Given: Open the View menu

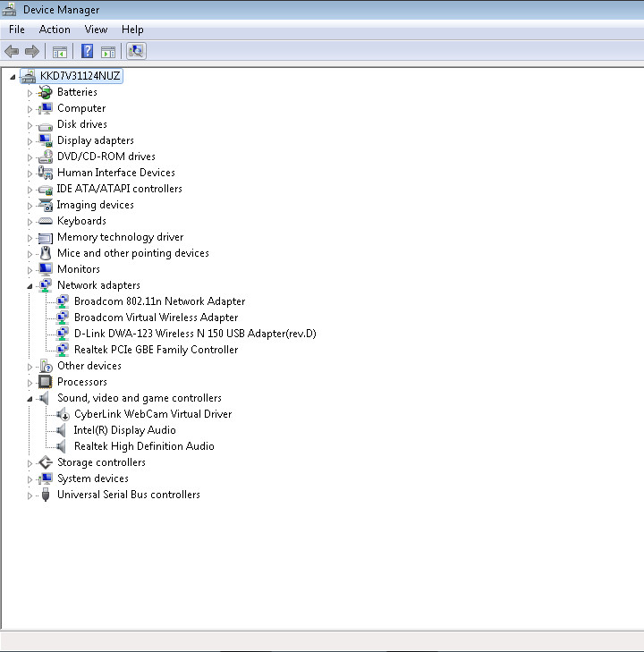Looking at the screenshot, I should pos(96,30).
